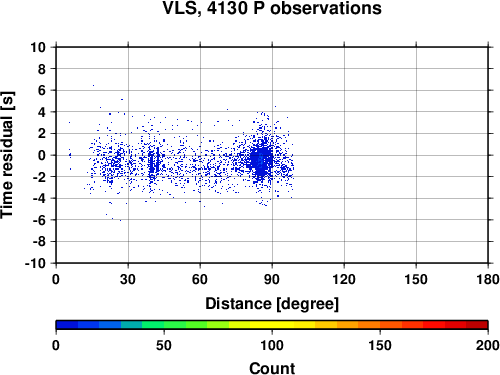The width and height of the screenshot is (500, 375).
Task: Click the y-axis tick label -10
Action: click(35, 263)
